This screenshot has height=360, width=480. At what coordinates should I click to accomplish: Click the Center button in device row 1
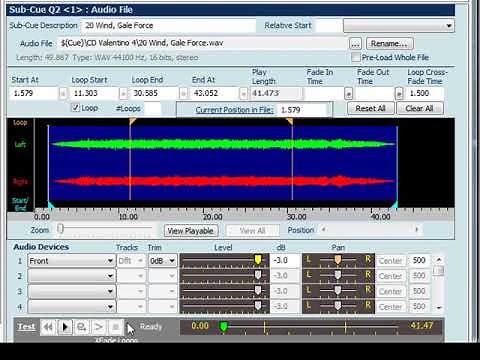[x=391, y=261]
